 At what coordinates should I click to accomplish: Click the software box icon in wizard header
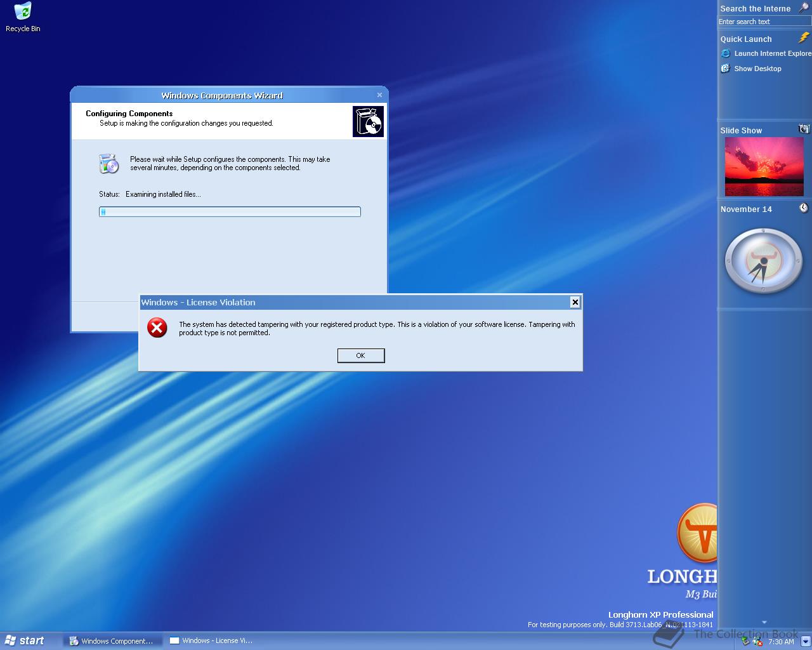[x=369, y=121]
